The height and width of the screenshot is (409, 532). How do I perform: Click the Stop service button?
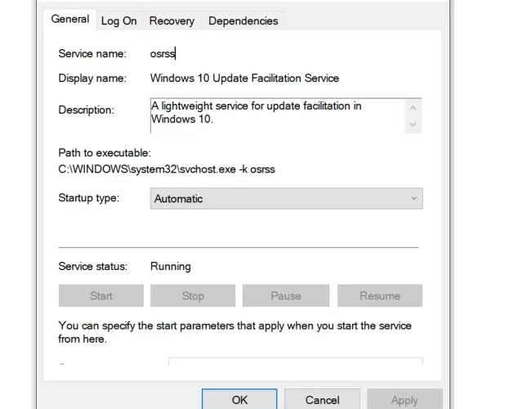point(193,295)
